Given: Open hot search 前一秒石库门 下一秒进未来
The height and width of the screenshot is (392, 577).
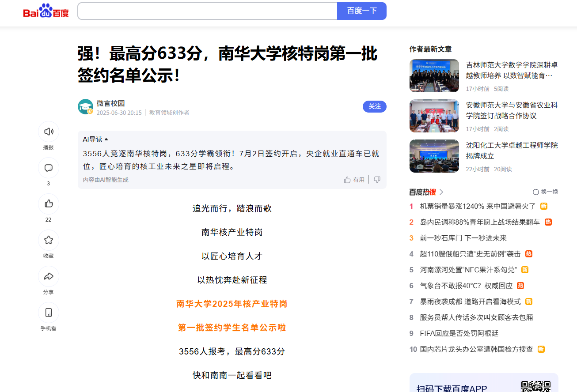Looking at the screenshot, I should 463,238.
